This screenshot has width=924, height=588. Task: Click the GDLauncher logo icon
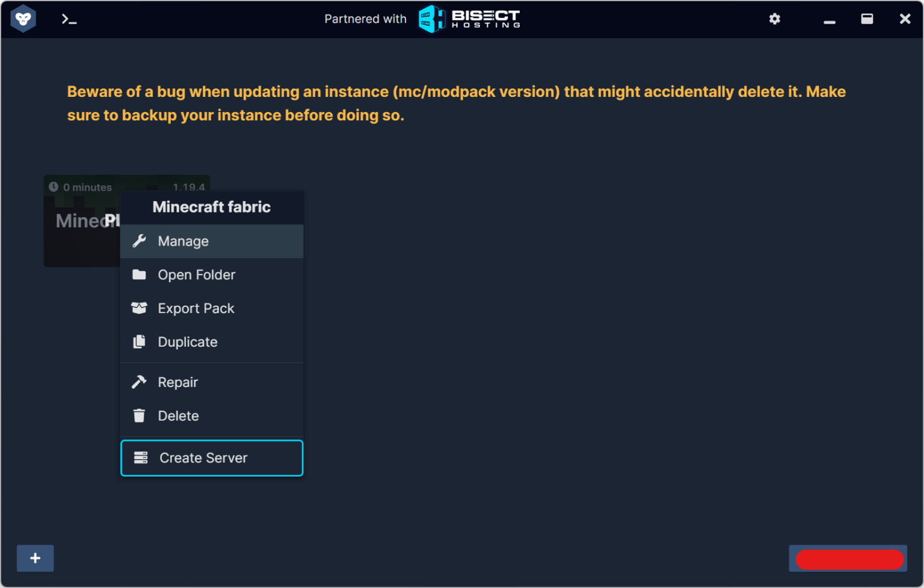[x=23, y=19]
